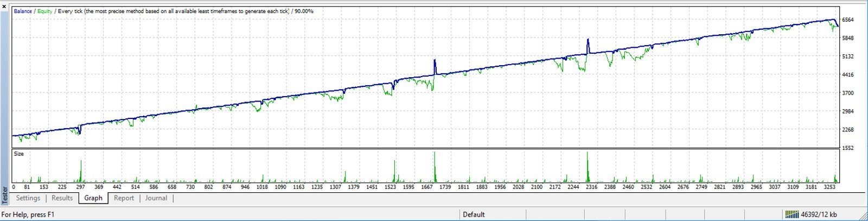Click trade number 297 on the axis
The height and width of the screenshot is (221, 868).
coord(81,187)
